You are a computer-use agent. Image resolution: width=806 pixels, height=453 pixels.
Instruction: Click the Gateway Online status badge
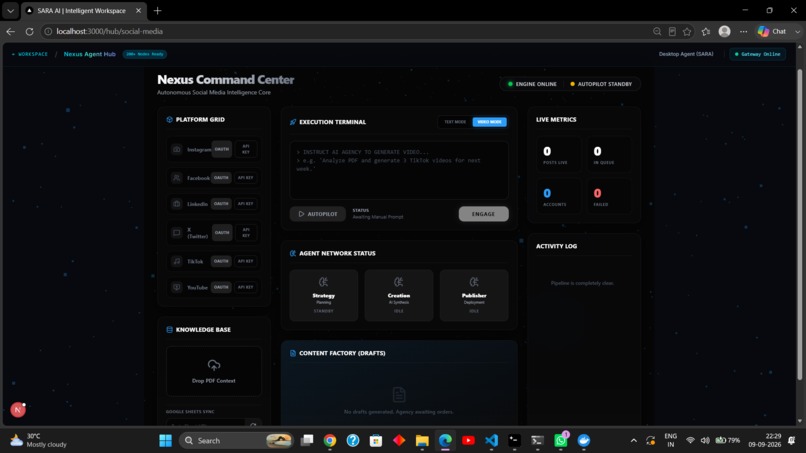click(758, 54)
